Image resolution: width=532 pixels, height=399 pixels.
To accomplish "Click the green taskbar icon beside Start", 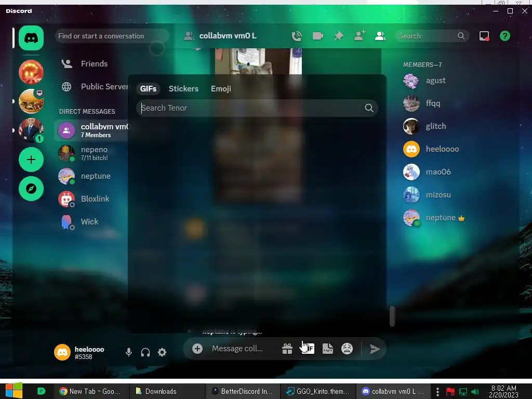I will click(x=41, y=391).
